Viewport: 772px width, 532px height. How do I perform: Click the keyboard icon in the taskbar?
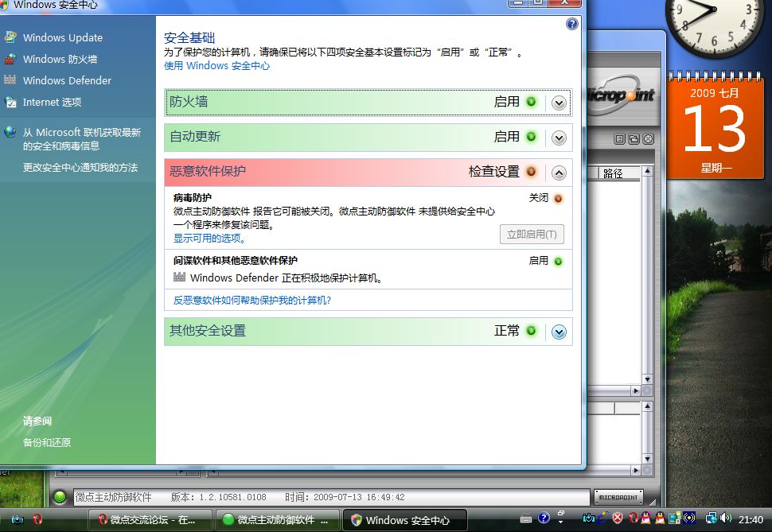point(526,518)
